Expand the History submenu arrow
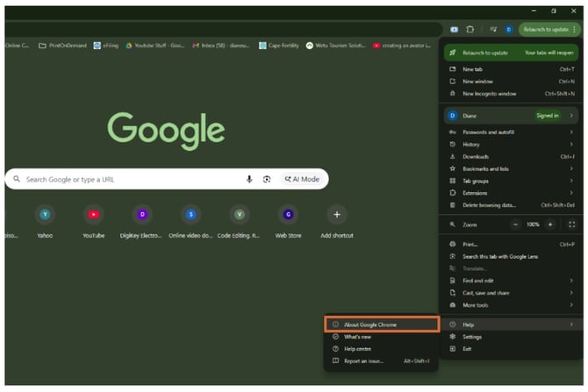 [x=571, y=145]
